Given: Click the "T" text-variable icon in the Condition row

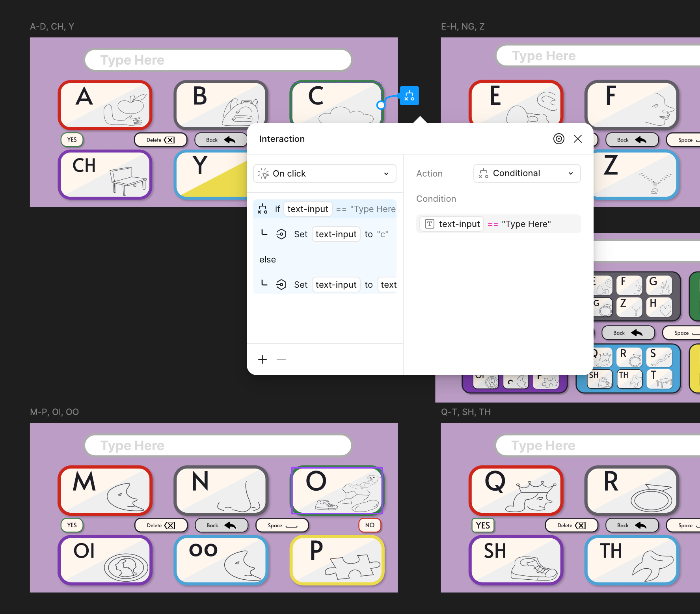Looking at the screenshot, I should pos(429,224).
